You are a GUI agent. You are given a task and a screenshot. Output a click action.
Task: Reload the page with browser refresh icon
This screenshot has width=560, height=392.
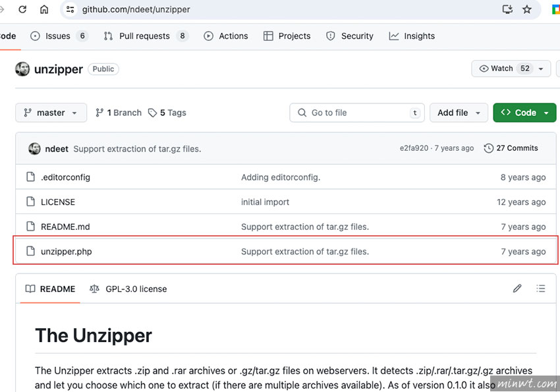tap(22, 10)
